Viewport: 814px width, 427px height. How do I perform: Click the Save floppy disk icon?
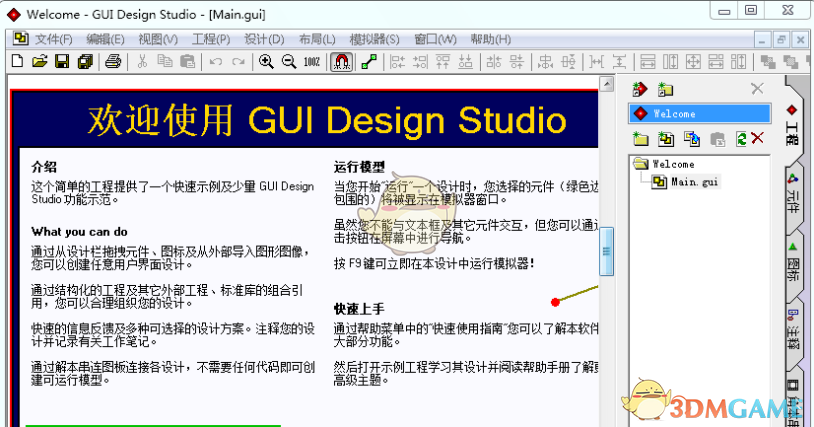click(x=62, y=61)
